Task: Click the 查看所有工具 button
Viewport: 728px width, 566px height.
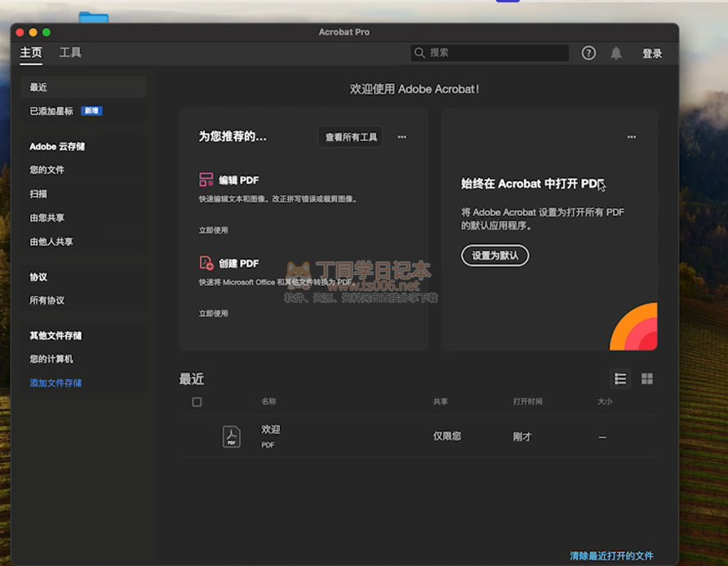Action: coord(351,137)
